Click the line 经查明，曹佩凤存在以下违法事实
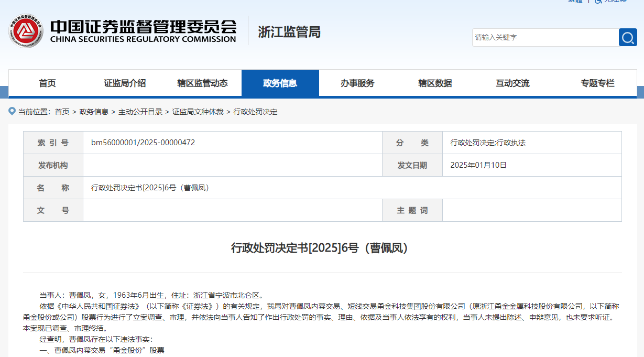Viewport: 644px width, 357px height. [96, 339]
